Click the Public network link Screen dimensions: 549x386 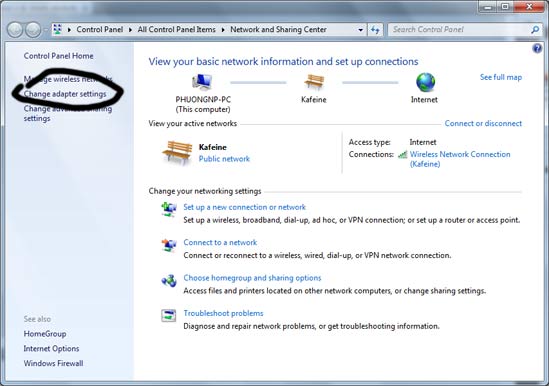pos(224,159)
